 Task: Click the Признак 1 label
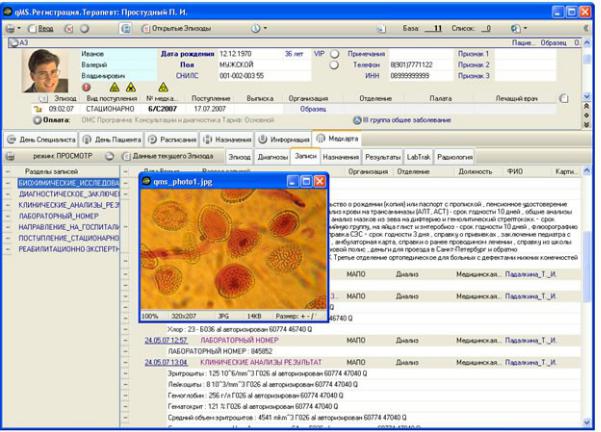point(473,54)
